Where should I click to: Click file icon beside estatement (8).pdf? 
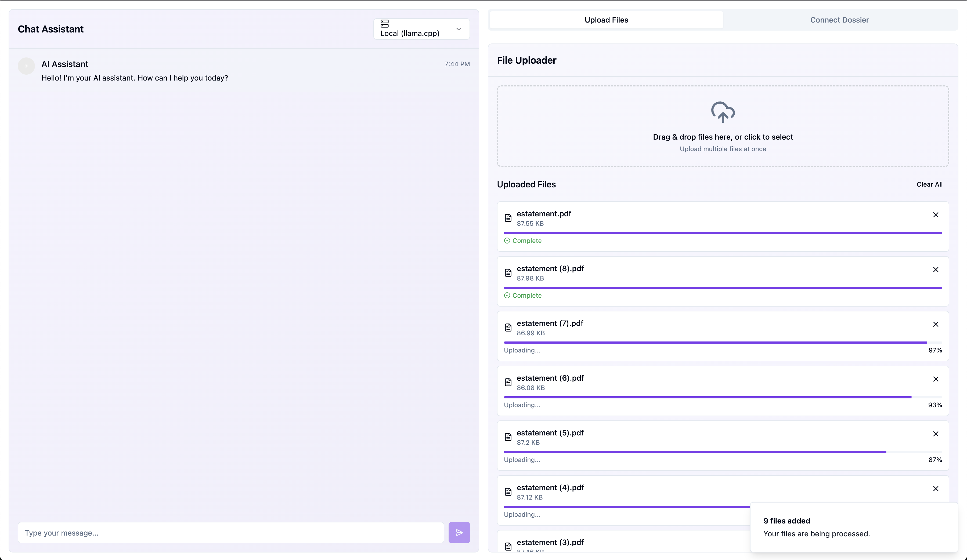point(508,273)
